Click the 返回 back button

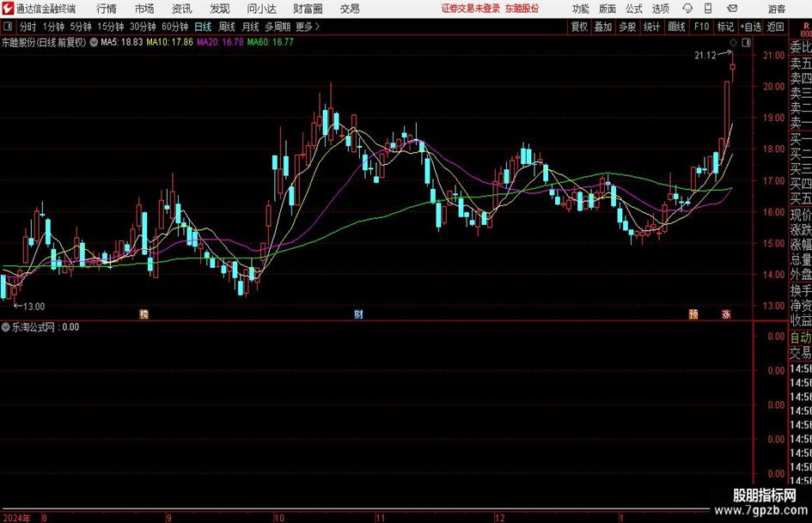point(775,27)
